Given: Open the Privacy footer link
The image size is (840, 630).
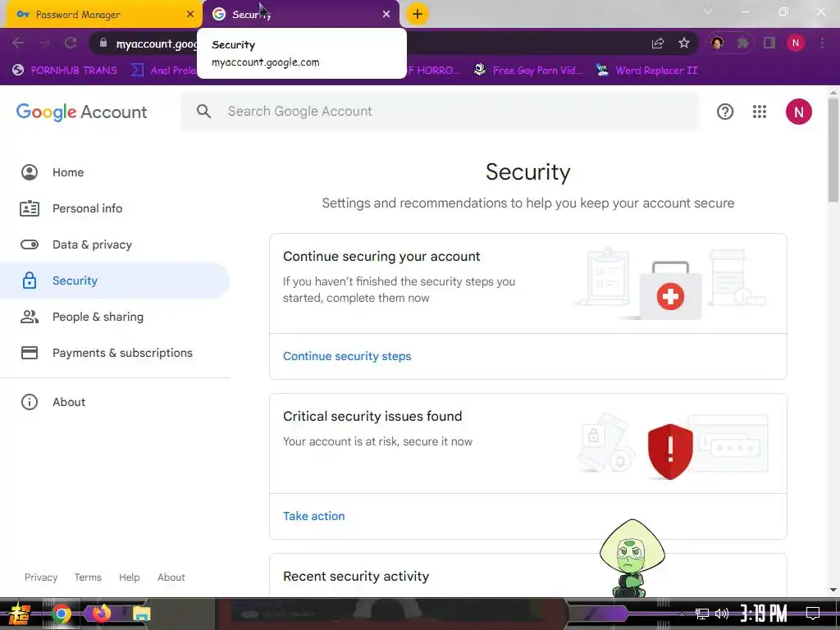Looking at the screenshot, I should pos(41,577).
